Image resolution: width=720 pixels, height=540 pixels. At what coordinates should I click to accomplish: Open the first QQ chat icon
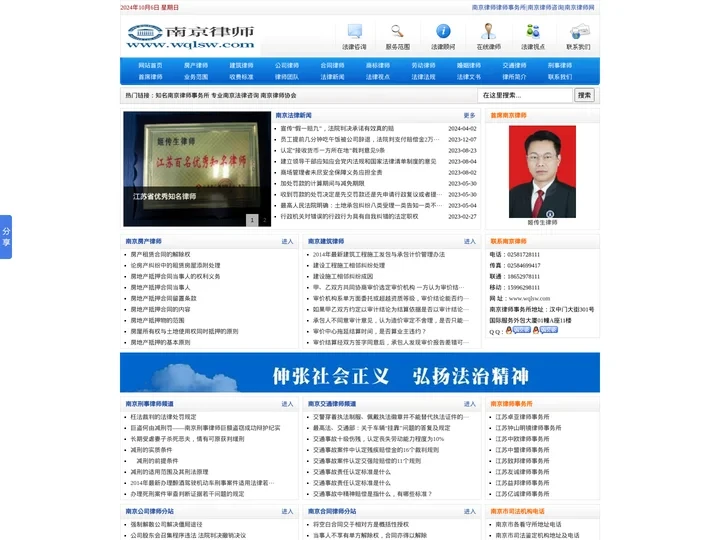click(518, 330)
